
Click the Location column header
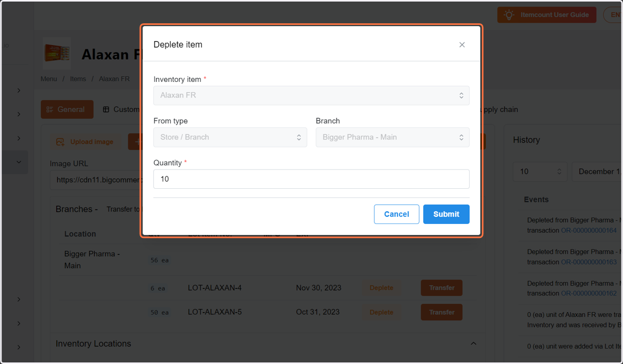(80, 234)
